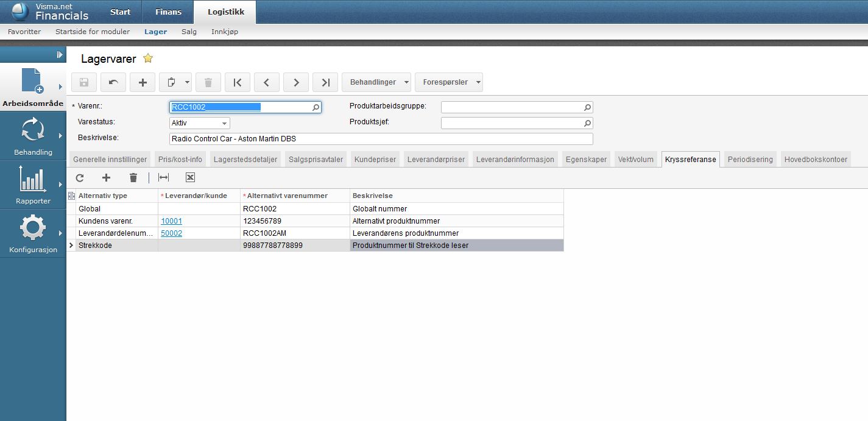Add a row to the cross reference grid
Image resolution: width=868 pixels, height=421 pixels.
click(106, 177)
